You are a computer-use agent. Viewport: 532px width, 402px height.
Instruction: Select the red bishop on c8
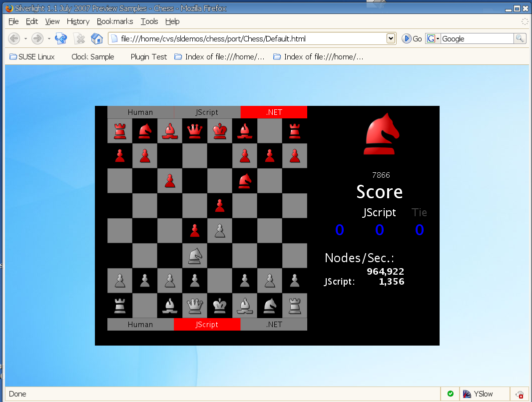[170, 131]
